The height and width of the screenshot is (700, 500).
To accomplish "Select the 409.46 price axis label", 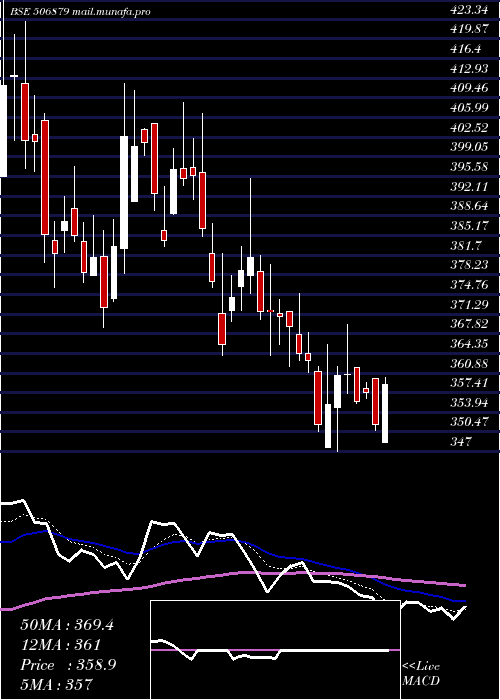I will [x=469, y=88].
